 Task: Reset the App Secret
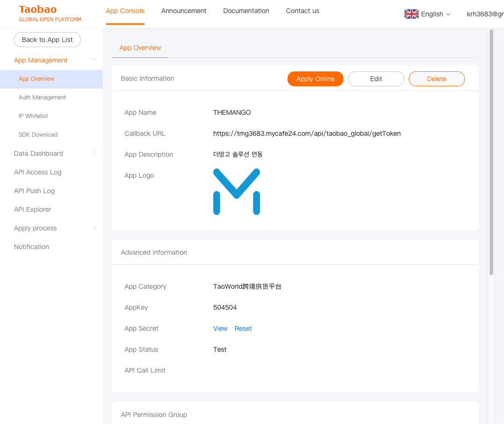(243, 328)
